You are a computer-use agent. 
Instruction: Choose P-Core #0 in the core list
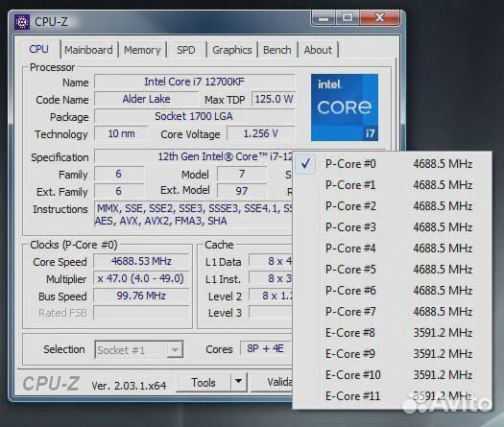(392, 164)
